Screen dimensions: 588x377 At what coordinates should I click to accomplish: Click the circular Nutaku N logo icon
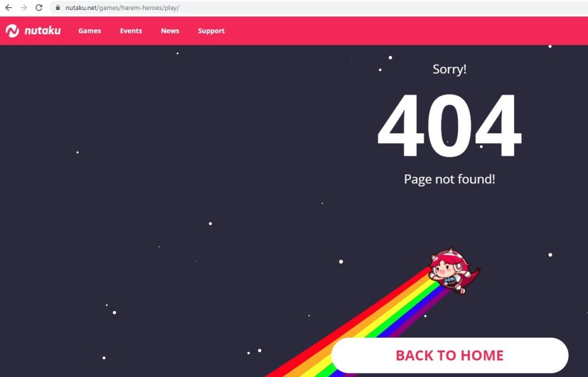12,31
